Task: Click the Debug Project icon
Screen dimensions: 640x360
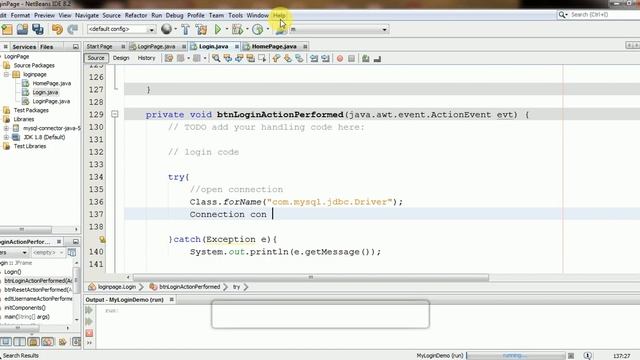Action: pos(237,29)
